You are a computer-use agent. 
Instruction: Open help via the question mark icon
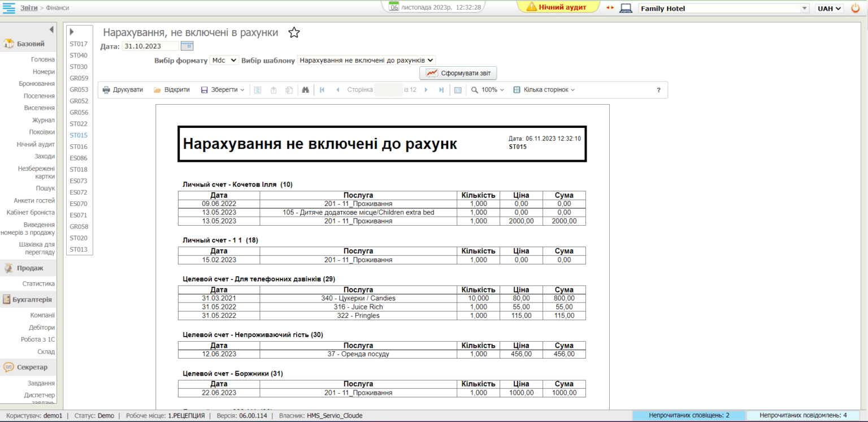pos(658,89)
